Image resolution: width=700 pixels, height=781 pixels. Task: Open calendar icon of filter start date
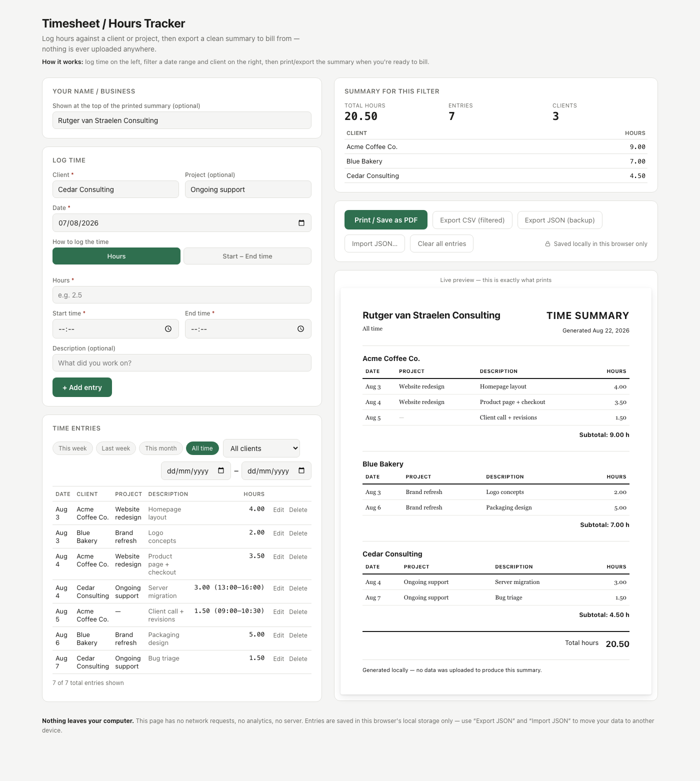tap(221, 470)
